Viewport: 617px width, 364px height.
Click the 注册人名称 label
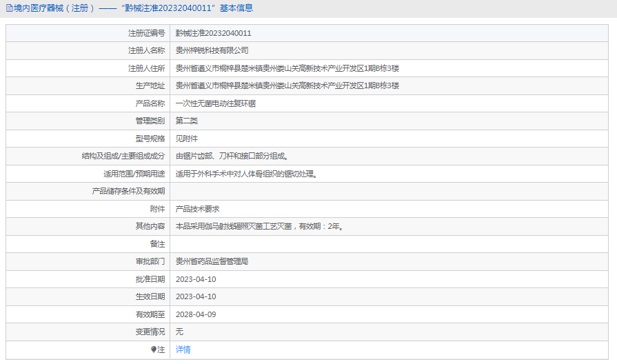(x=146, y=50)
